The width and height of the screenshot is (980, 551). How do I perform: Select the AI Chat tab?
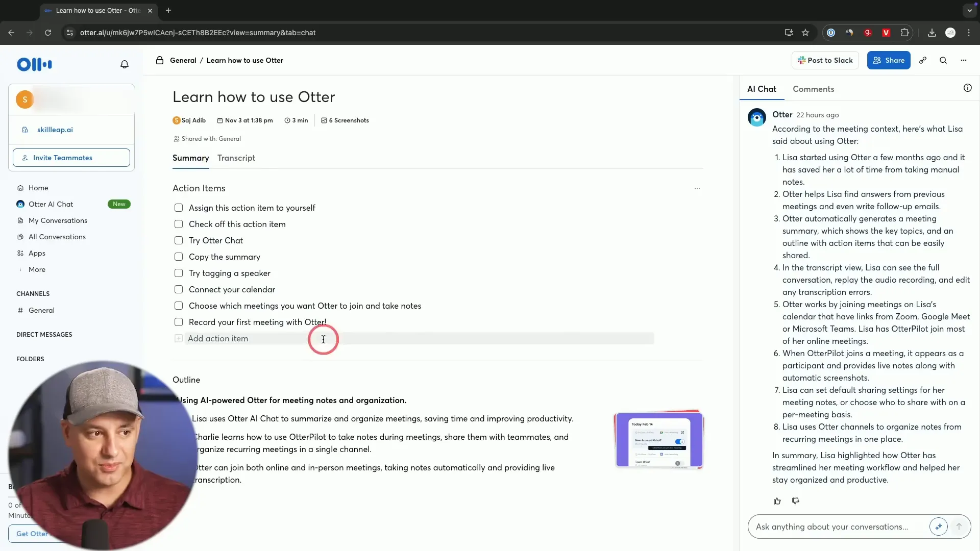pyautogui.click(x=761, y=89)
